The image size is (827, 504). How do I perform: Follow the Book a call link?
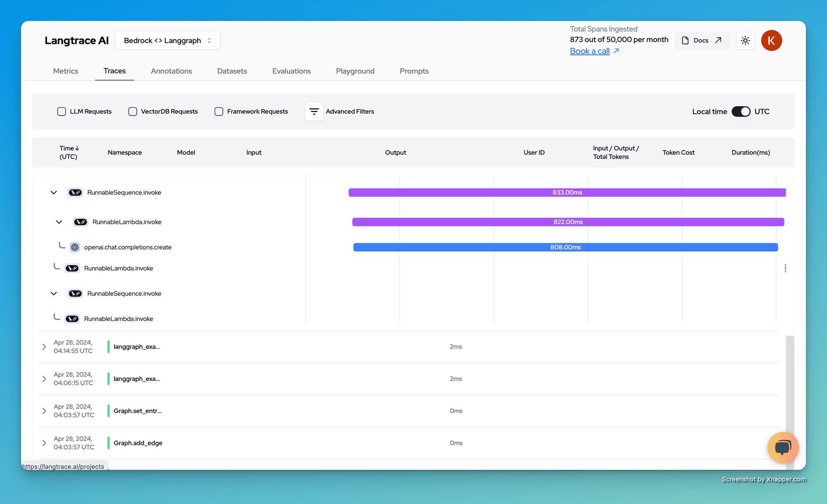pyautogui.click(x=590, y=51)
